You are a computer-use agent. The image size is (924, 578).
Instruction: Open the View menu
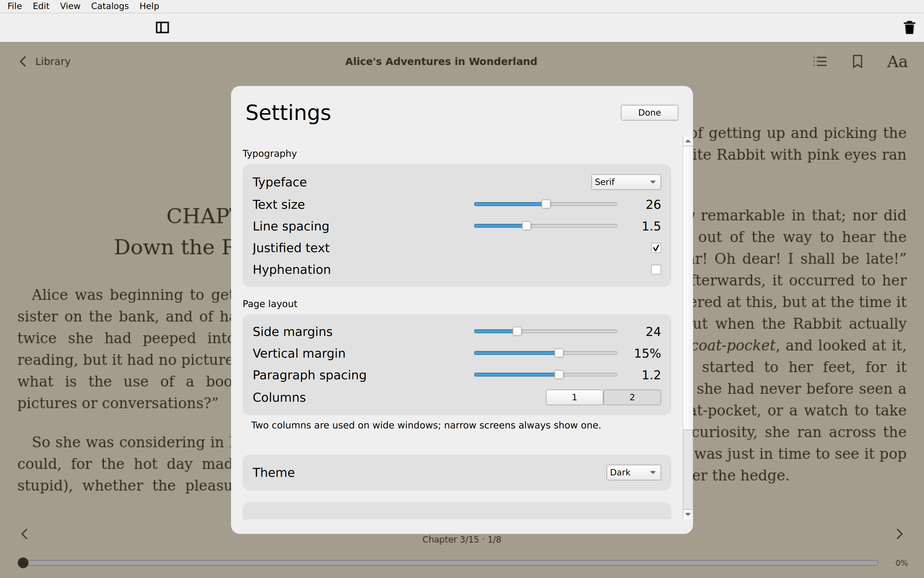pos(70,6)
